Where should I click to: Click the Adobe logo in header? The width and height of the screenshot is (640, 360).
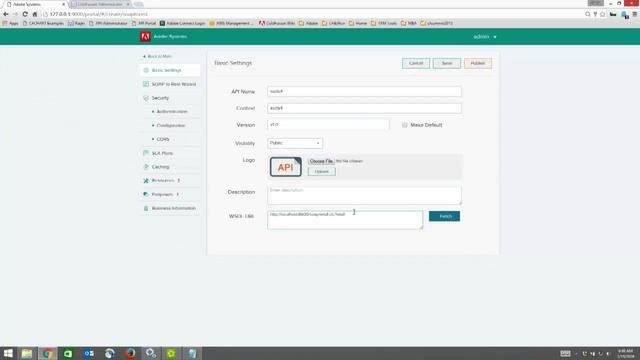145,36
